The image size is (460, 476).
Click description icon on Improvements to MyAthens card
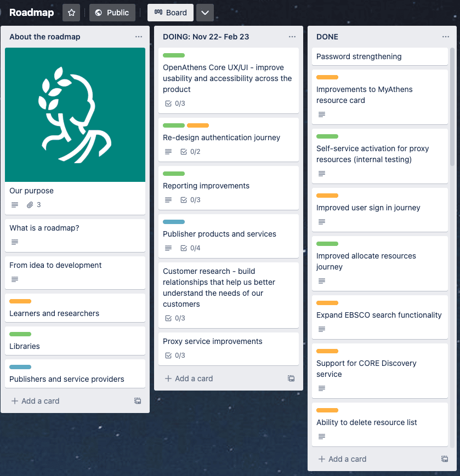(x=322, y=114)
